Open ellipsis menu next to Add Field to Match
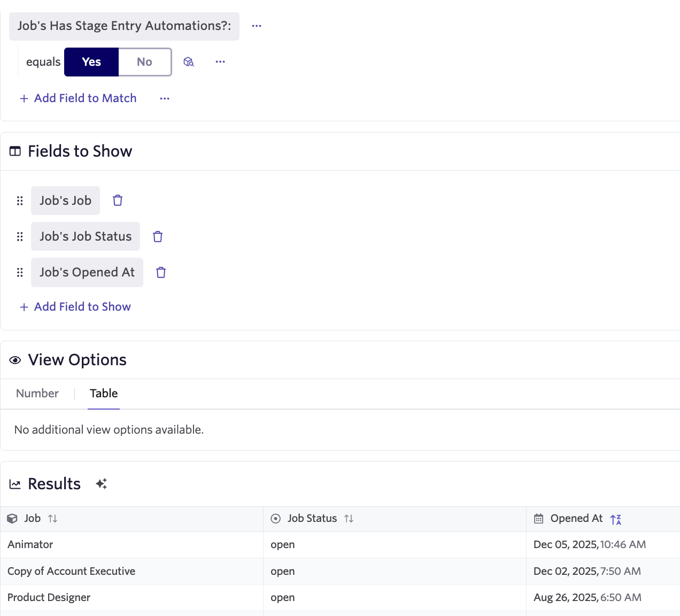Screen dimensions: 680x616 [165, 98]
